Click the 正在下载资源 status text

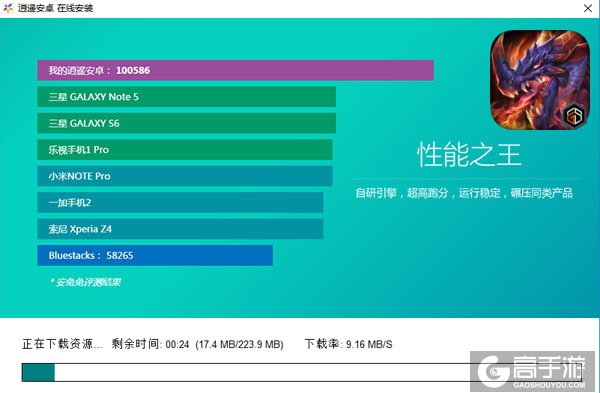click(62, 344)
